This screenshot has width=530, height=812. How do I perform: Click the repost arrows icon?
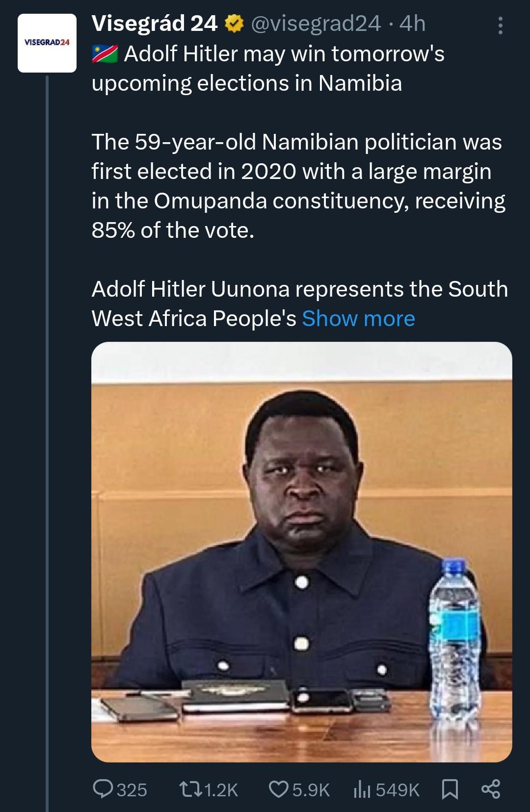pos(188,789)
